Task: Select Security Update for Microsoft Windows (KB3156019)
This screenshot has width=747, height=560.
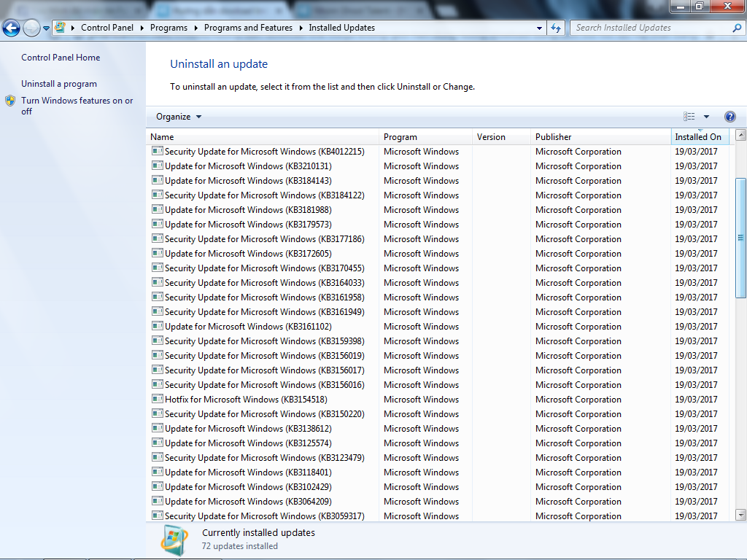Action: (x=264, y=356)
